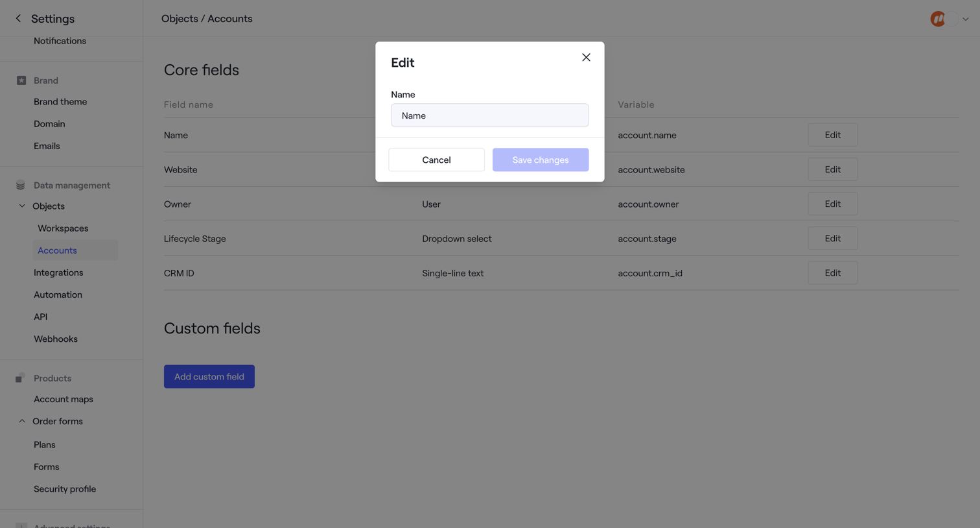Image resolution: width=980 pixels, height=528 pixels.
Task: Add a custom field
Action: point(209,376)
